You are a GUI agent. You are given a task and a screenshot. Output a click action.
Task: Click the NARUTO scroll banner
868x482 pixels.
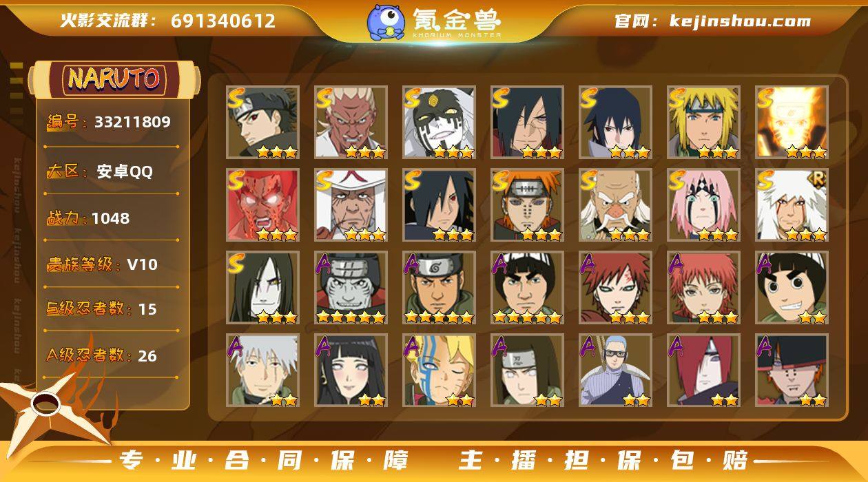(x=114, y=78)
